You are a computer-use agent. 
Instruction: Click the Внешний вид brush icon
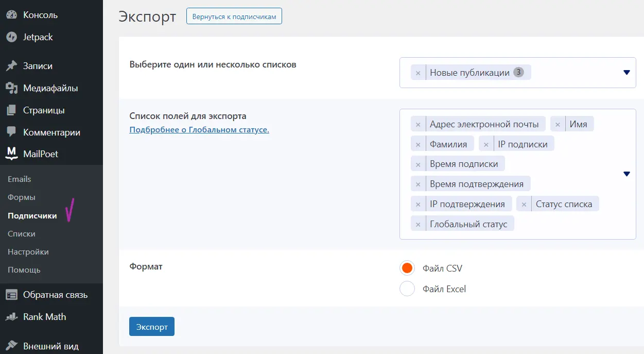pyautogui.click(x=11, y=346)
